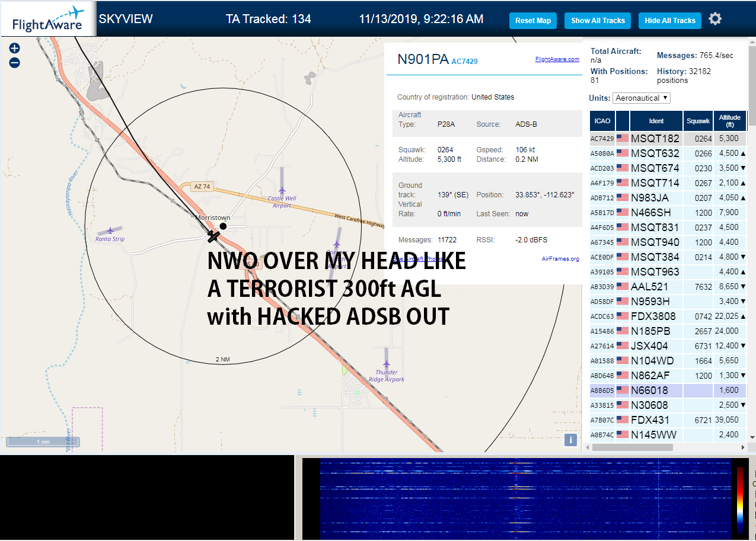Select aircraft row N185PB

coord(668,331)
